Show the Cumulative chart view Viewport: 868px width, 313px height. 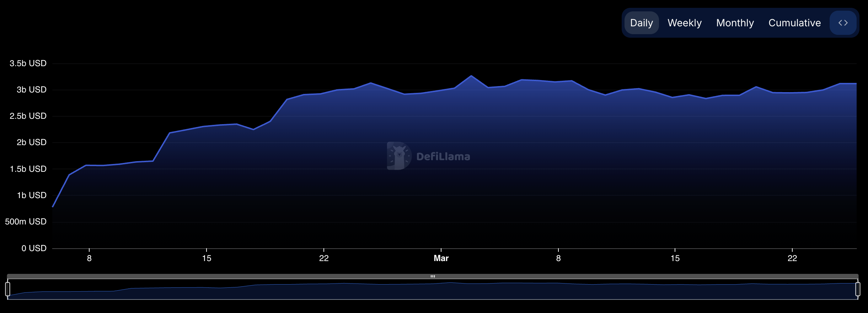click(795, 23)
